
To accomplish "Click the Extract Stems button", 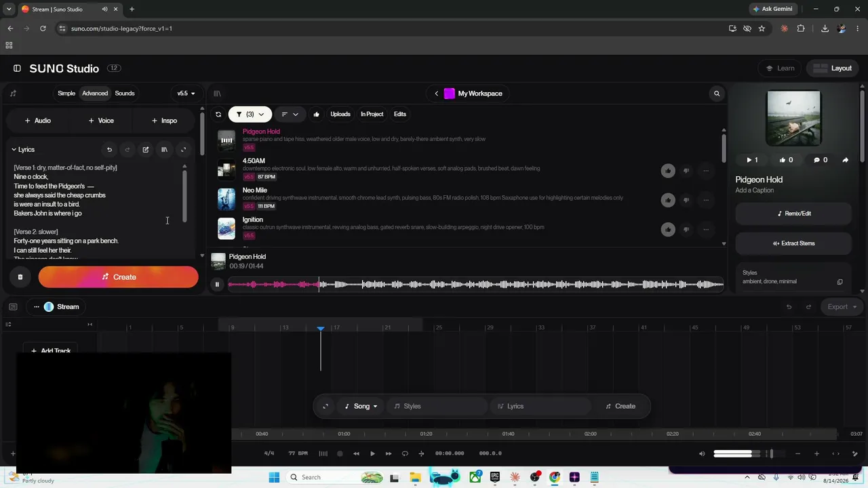I will click(x=793, y=243).
